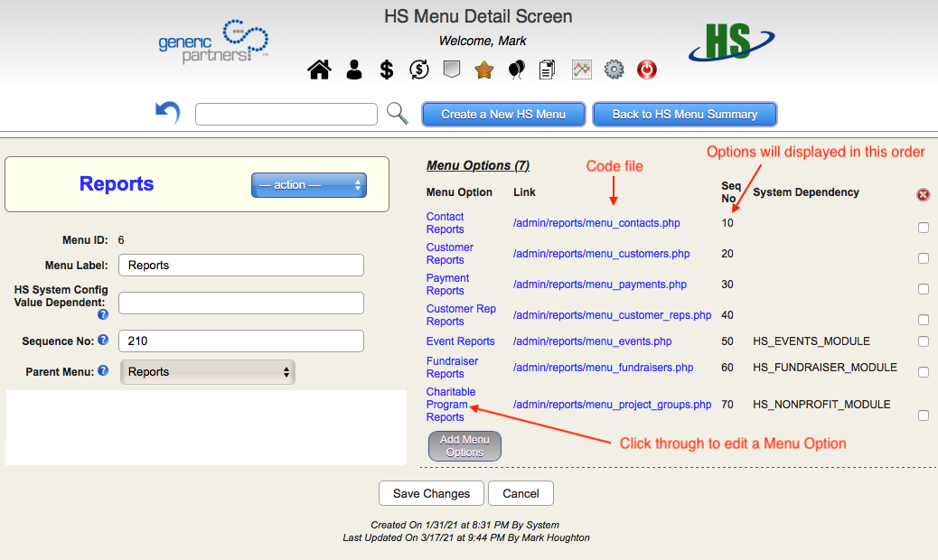Click the Home icon in toolbar
Screen dimensions: 938x560
[x=319, y=70]
